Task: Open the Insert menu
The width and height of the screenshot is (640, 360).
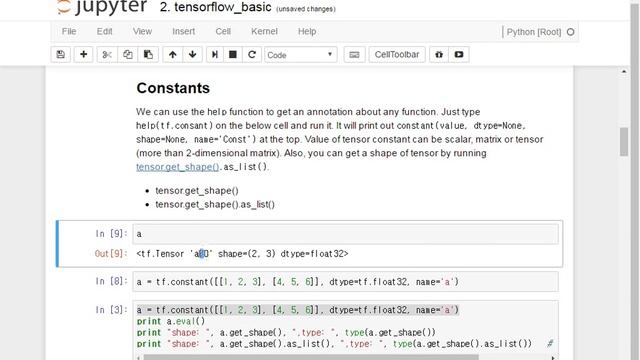Action: click(183, 31)
